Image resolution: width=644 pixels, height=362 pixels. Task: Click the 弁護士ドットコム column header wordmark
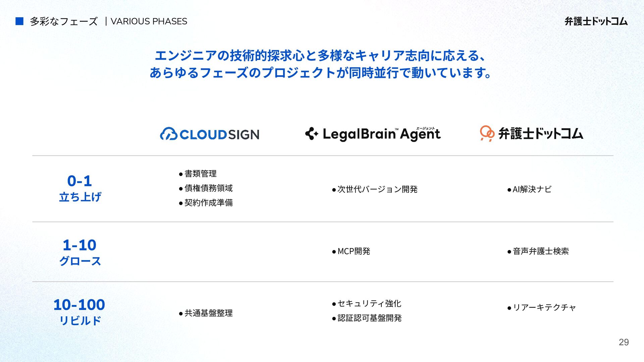540,134
